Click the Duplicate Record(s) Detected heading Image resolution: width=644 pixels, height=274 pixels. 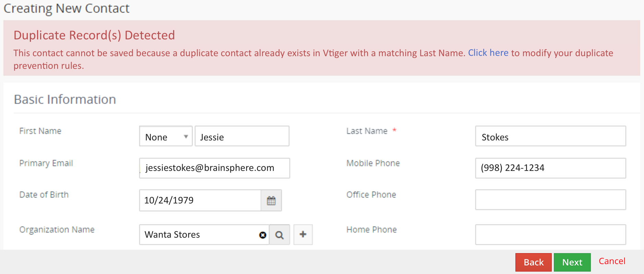[94, 35]
